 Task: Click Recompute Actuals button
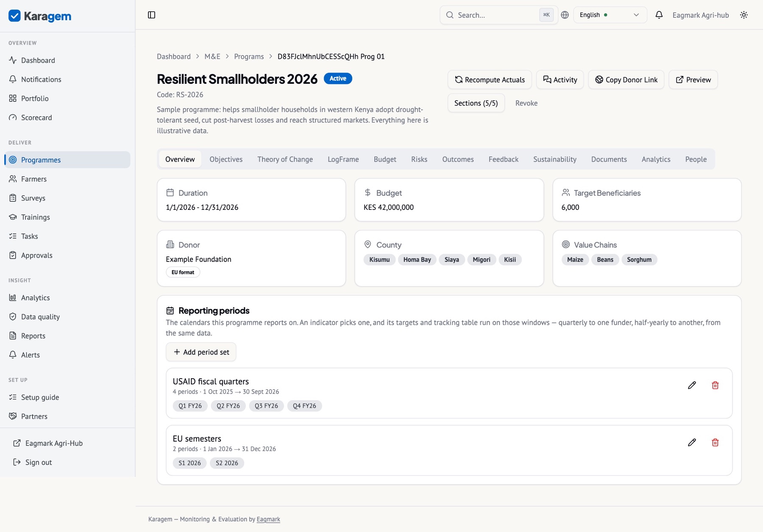490,80
